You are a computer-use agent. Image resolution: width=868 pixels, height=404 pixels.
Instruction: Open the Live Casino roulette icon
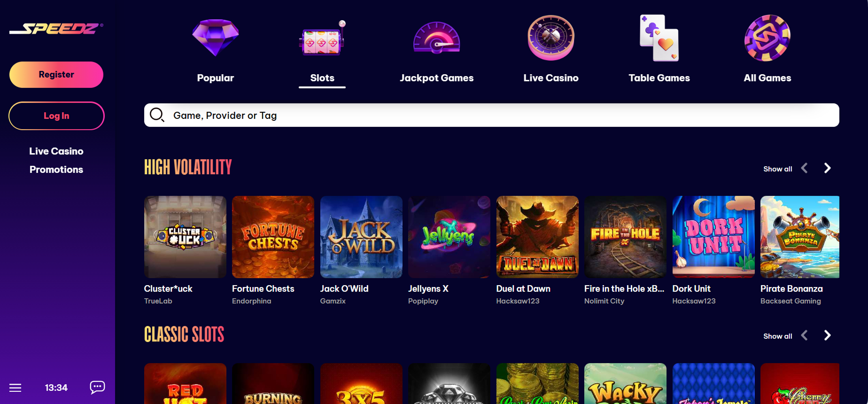click(x=551, y=38)
